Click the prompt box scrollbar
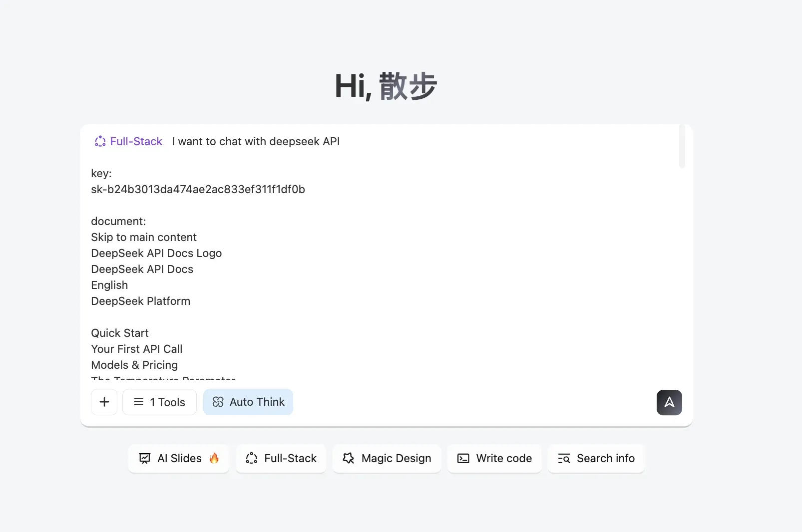802x532 pixels. (682, 147)
